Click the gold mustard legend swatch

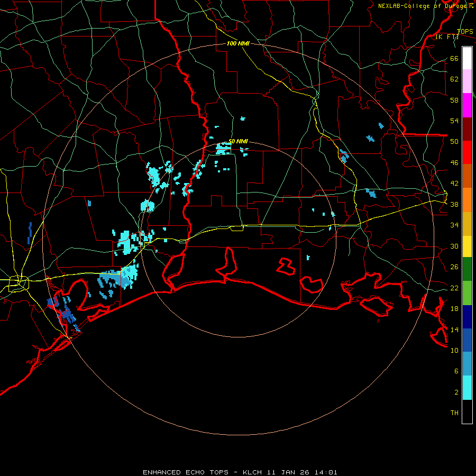coord(467,223)
